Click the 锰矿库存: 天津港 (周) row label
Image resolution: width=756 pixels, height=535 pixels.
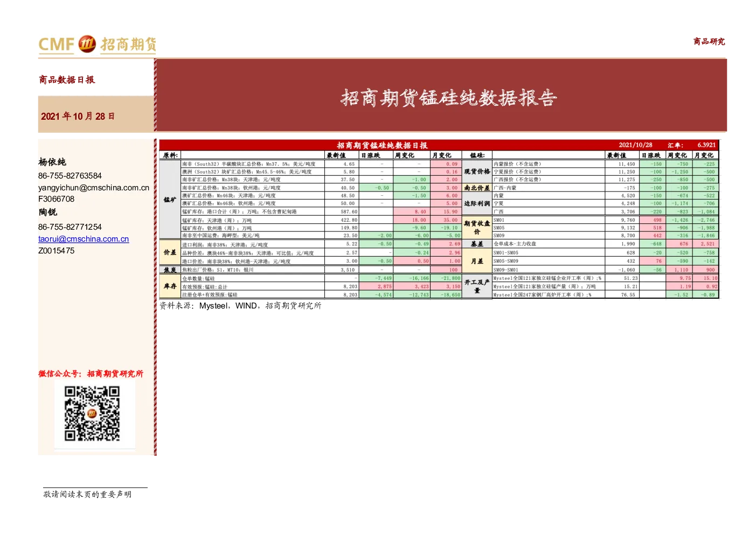point(217,220)
